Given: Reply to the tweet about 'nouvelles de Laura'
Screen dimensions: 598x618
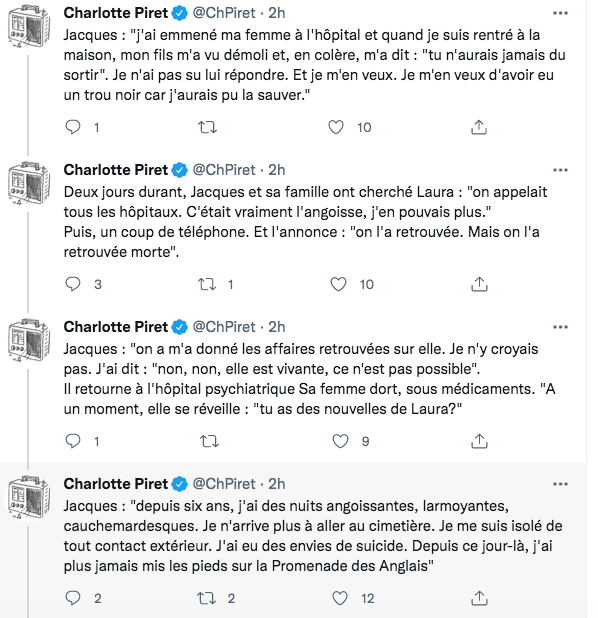Looking at the screenshot, I should tap(73, 441).
